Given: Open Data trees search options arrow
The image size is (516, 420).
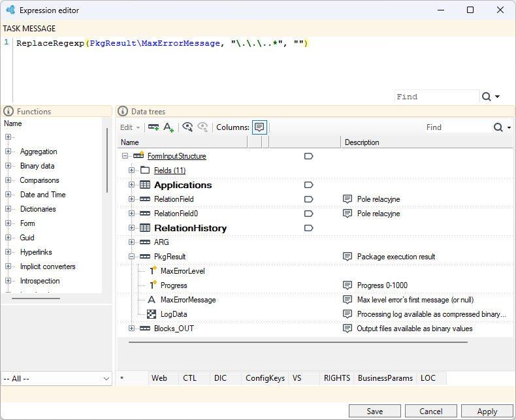Looking at the screenshot, I should tap(509, 128).
